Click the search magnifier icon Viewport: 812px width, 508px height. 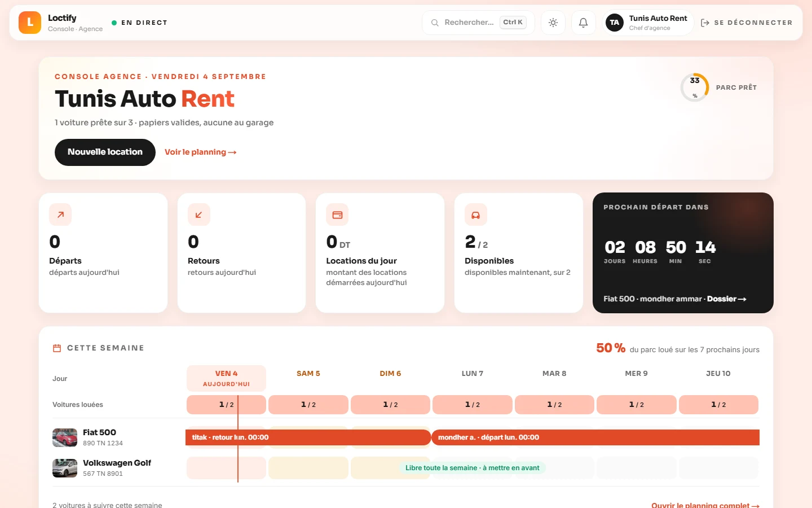click(x=435, y=23)
